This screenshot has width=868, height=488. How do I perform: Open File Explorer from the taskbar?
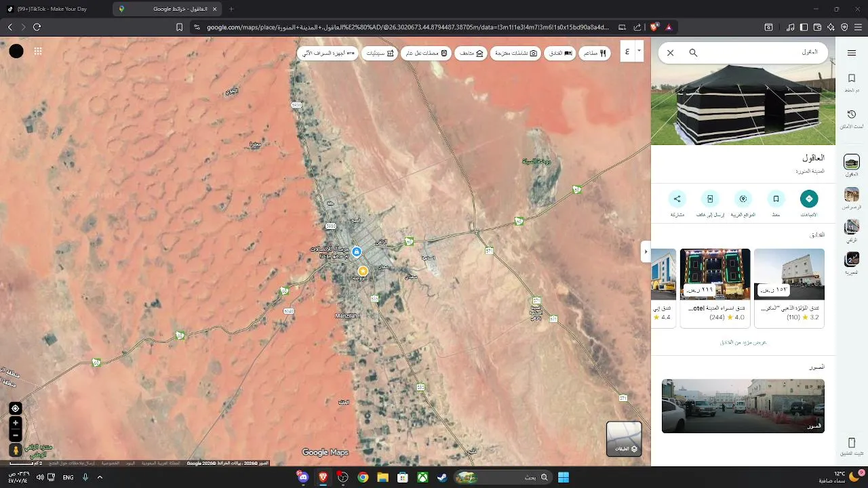382,477
